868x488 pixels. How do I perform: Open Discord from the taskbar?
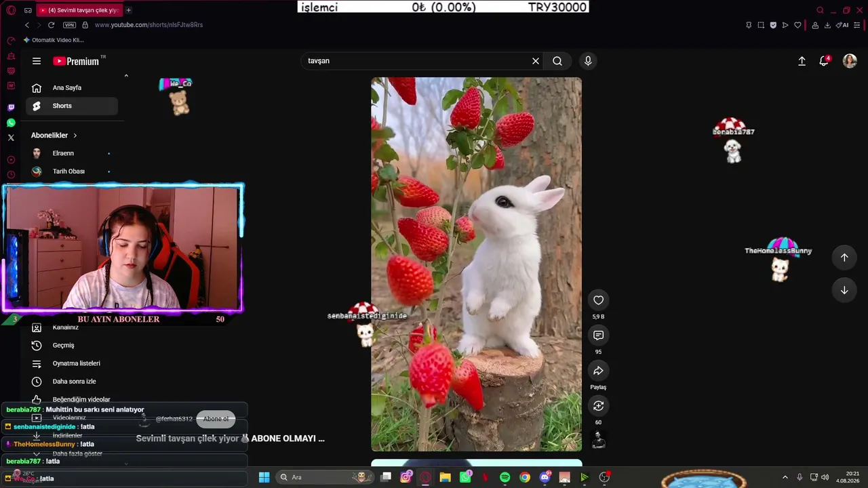tap(545, 477)
